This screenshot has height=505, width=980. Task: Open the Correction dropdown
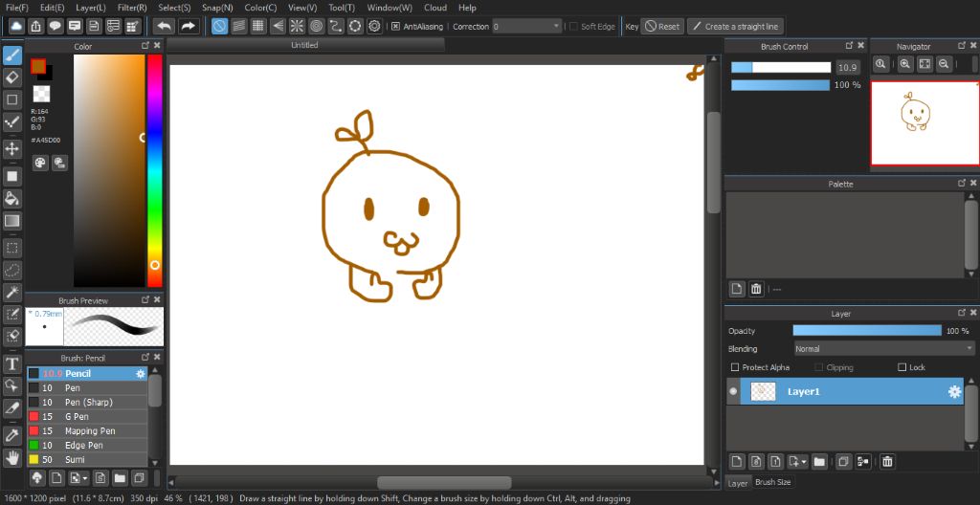pos(526,26)
